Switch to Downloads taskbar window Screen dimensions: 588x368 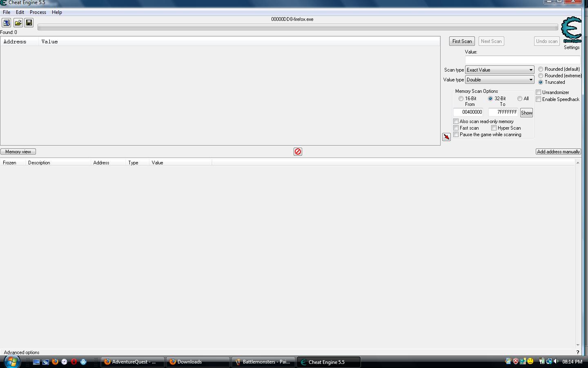[x=198, y=362]
